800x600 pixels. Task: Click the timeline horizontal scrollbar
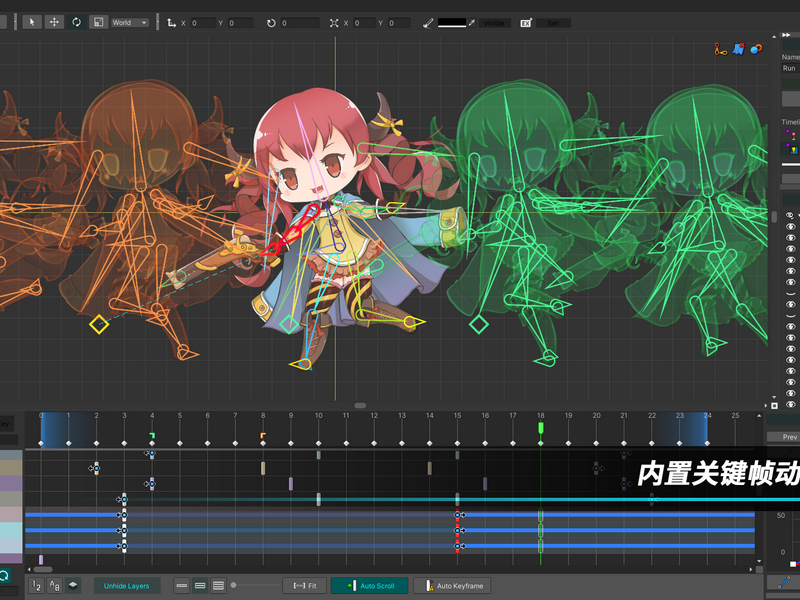(x=43, y=569)
